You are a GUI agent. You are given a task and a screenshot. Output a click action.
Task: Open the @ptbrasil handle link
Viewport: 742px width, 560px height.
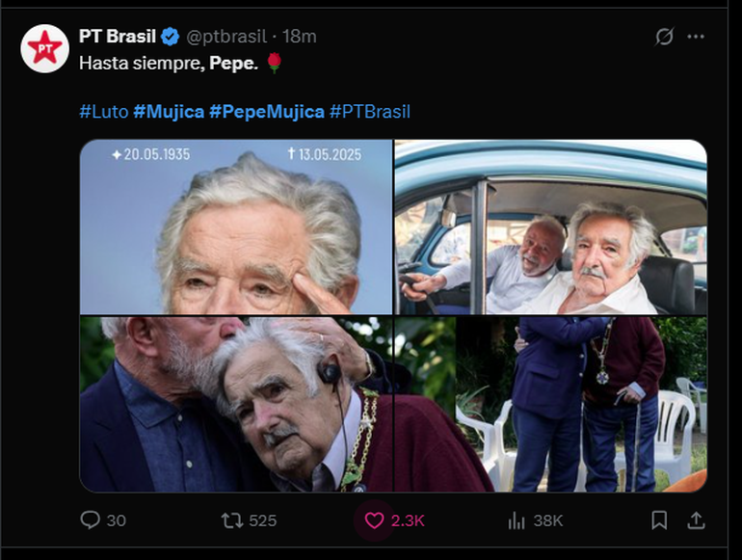(x=225, y=37)
